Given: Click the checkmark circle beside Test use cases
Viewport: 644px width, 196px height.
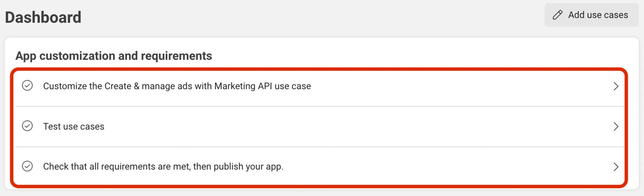Looking at the screenshot, I should [x=27, y=126].
